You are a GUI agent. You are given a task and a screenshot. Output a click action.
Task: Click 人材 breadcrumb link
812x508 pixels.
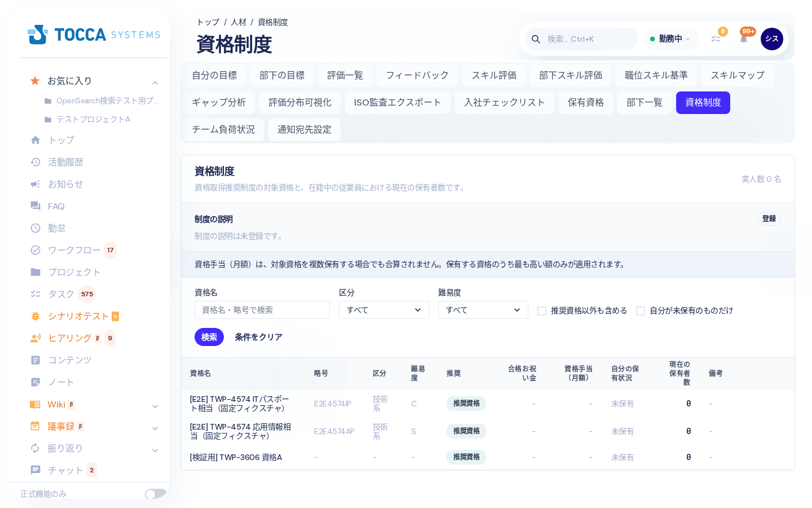click(239, 22)
